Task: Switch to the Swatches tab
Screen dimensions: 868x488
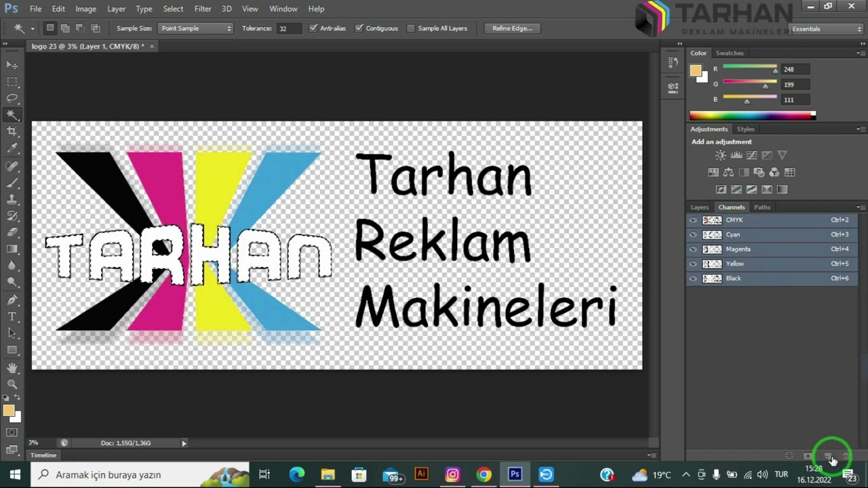Action: [x=730, y=53]
